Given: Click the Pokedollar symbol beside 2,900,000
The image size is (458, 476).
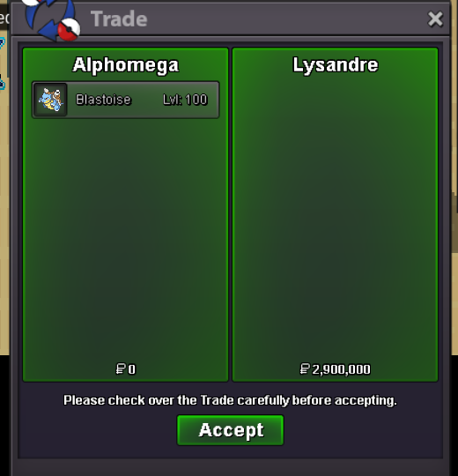Looking at the screenshot, I should pyautogui.click(x=305, y=369).
